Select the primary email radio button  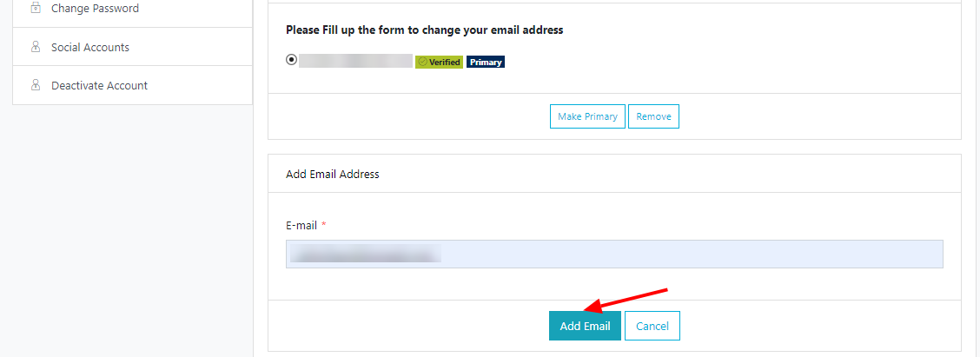click(x=291, y=60)
